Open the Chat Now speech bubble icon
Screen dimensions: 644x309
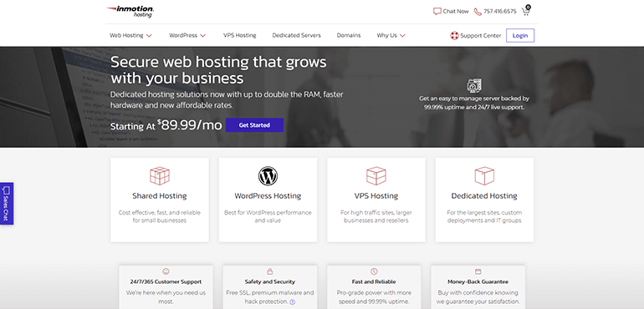437,12
